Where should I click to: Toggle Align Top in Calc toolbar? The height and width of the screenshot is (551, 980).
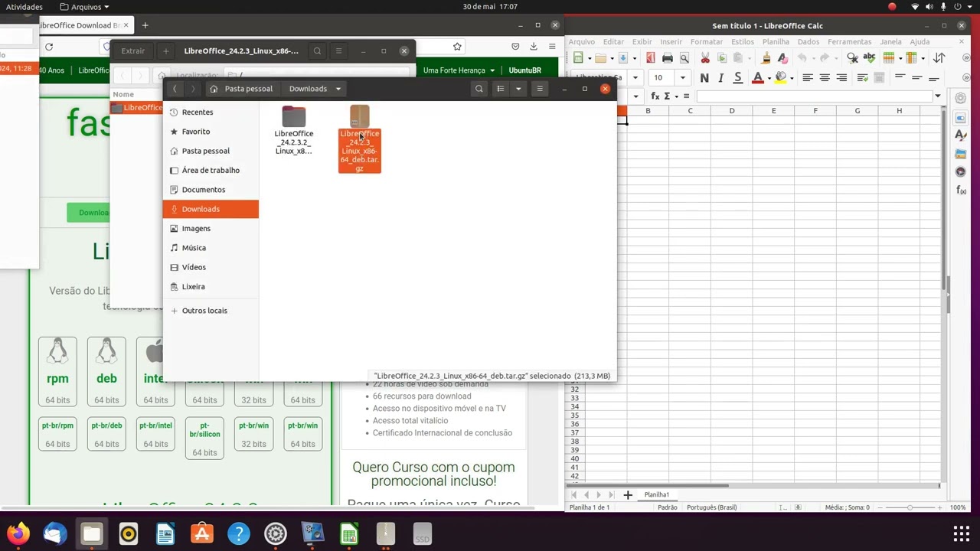(900, 77)
